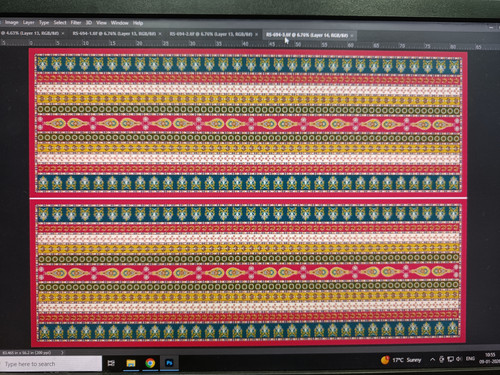Open the volume control in system tray
The image size is (500, 375).
click(459, 359)
